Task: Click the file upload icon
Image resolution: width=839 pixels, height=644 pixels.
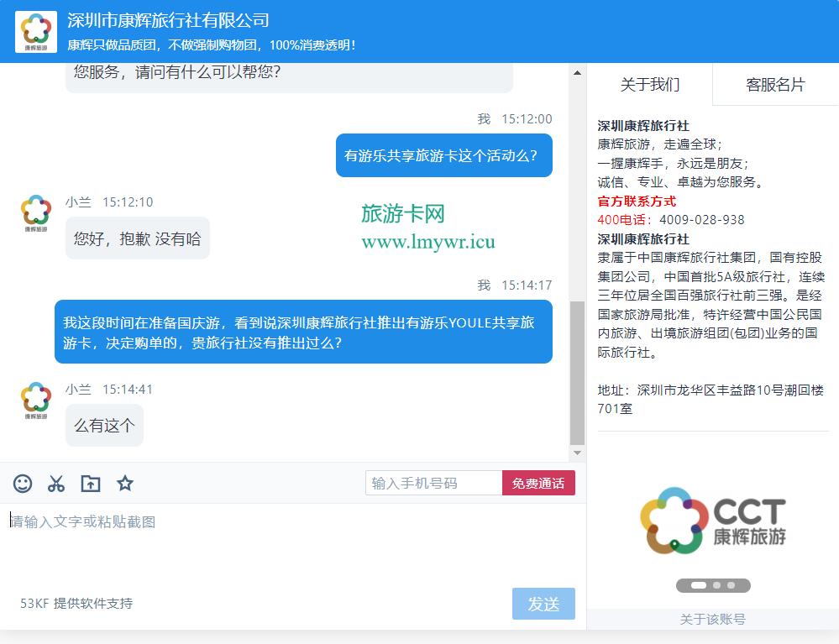Action: click(90, 484)
